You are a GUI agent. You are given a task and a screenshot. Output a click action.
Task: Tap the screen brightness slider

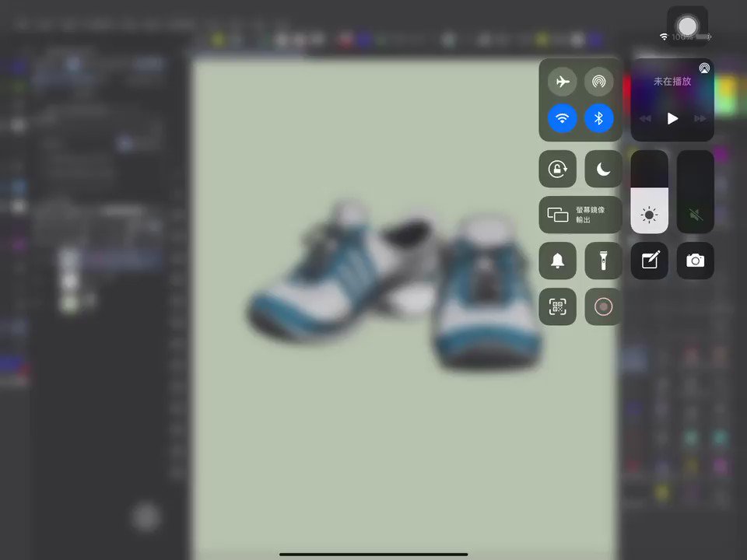coord(649,192)
